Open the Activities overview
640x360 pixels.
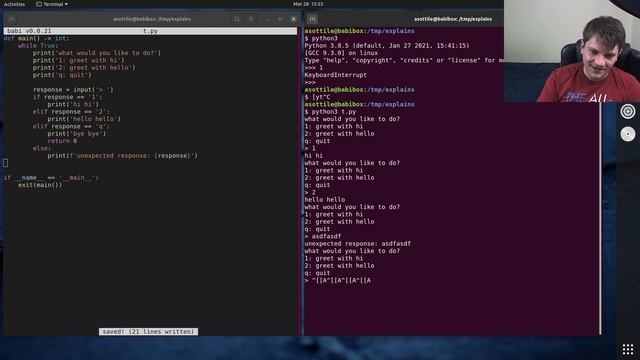[14, 4]
